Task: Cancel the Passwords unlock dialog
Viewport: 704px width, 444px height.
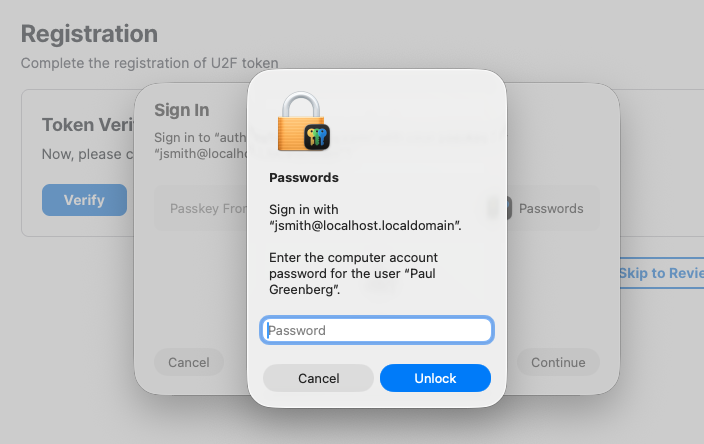Action: 318,378
